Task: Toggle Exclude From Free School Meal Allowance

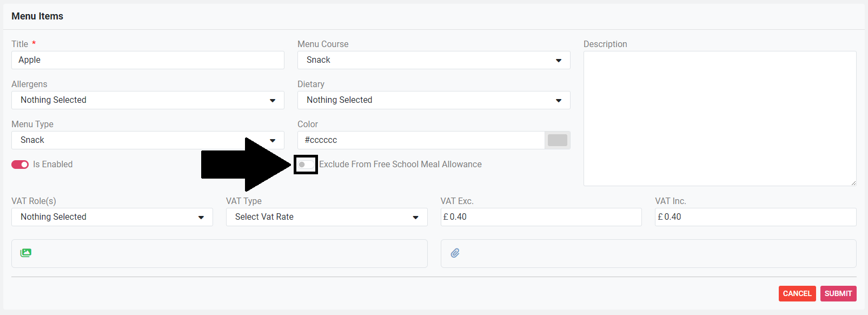Action: pos(306,165)
